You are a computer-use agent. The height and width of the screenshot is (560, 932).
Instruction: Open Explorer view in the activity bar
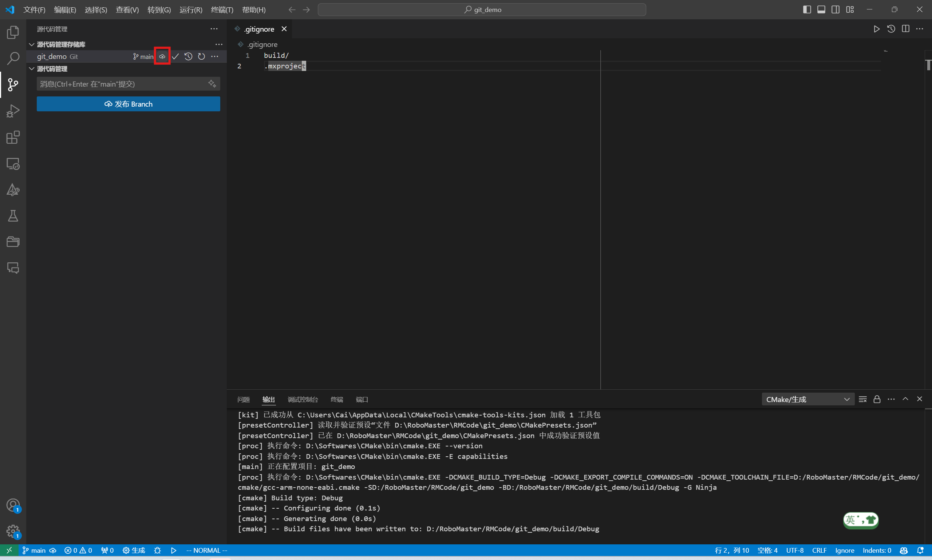(x=13, y=32)
